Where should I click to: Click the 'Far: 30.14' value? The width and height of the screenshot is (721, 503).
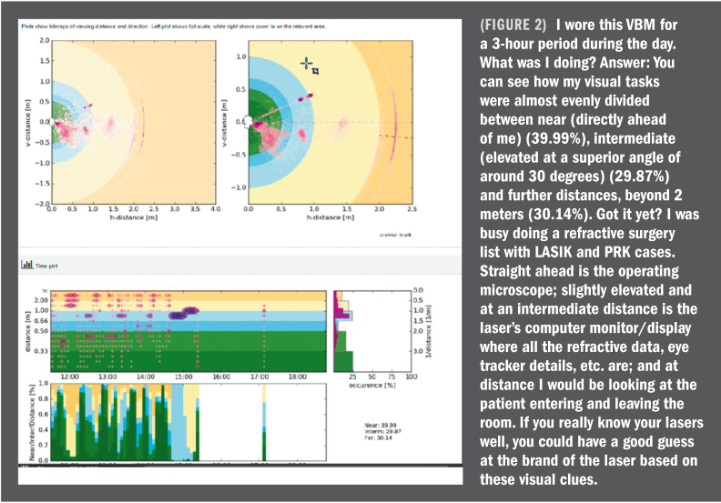tap(379, 437)
